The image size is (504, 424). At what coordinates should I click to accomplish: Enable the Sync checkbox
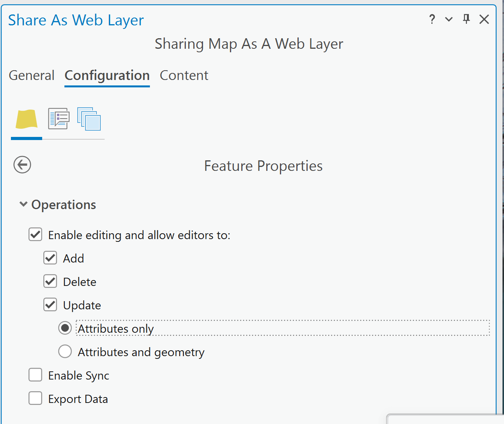pyautogui.click(x=36, y=375)
